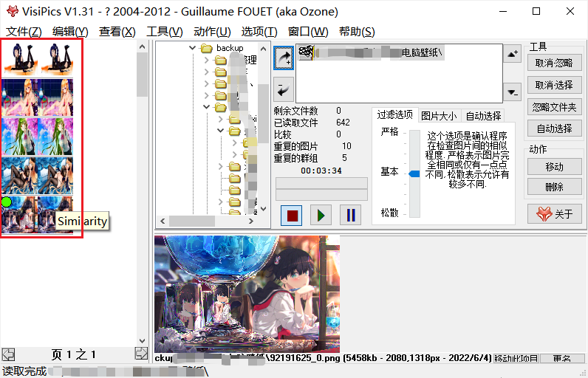Click the 移动 action button
Viewport: 588px width, 378px height.
tap(554, 167)
